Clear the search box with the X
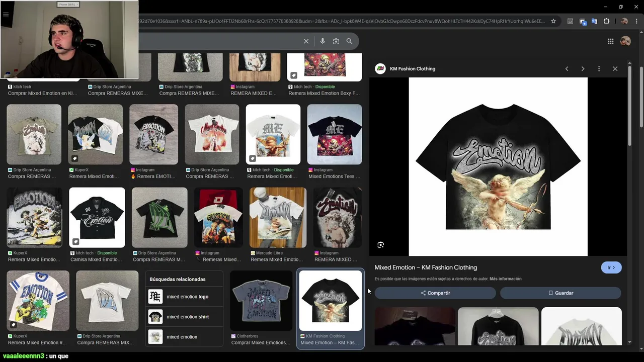The height and width of the screenshot is (362, 644). pos(306,41)
